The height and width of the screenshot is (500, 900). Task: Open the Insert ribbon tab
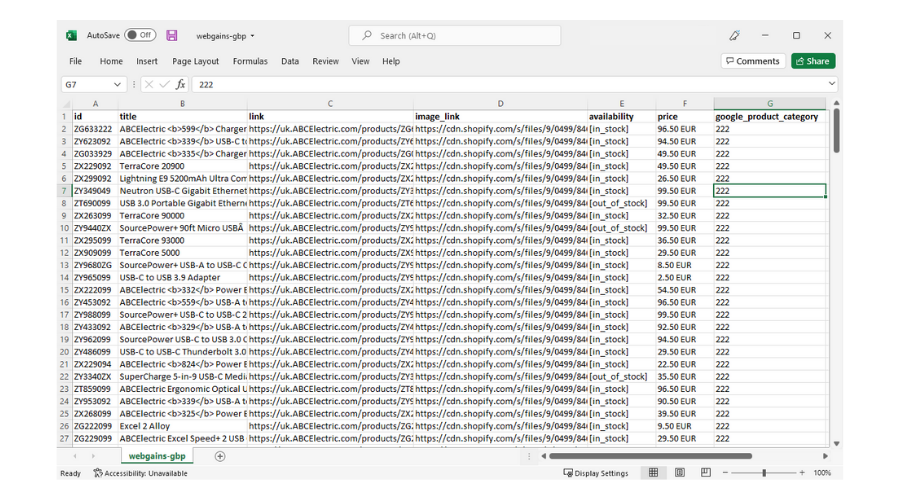(147, 61)
